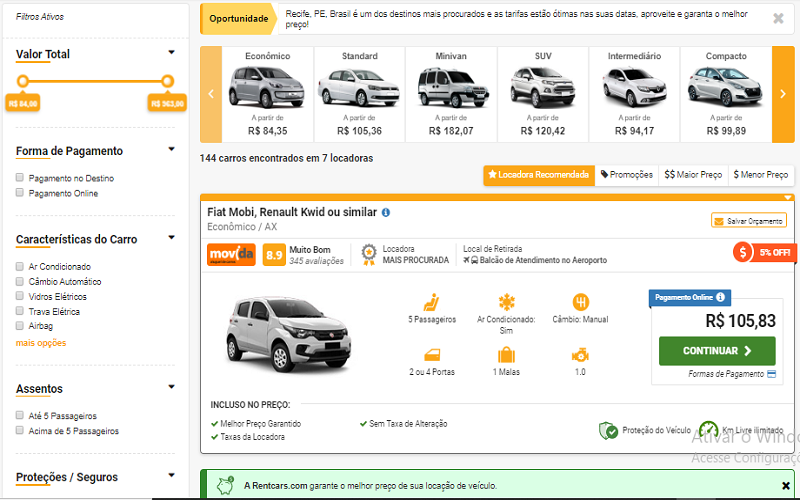Enable the Ar Condicionado filter
The image size is (800, 500).
click(19, 266)
